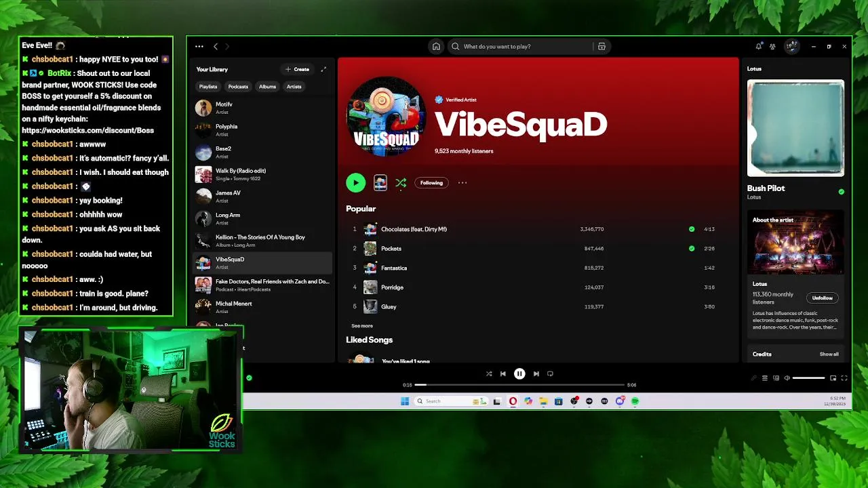The image size is (868, 488).
Task: Open Base2 artist in library
Action: click(x=262, y=152)
